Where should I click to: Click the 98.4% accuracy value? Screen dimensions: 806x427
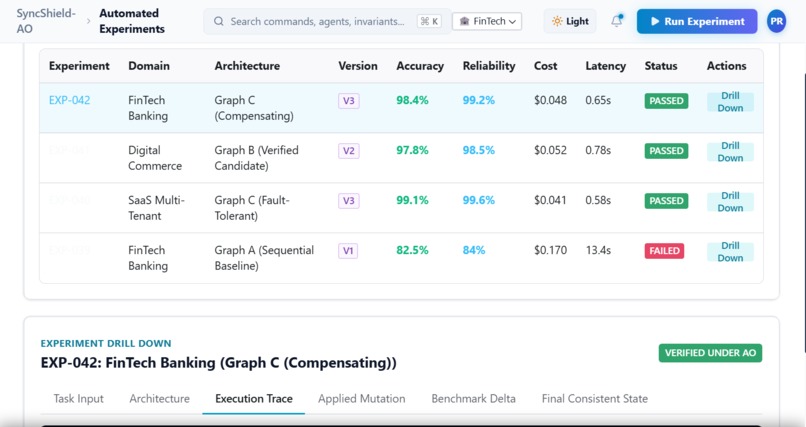[x=412, y=100]
